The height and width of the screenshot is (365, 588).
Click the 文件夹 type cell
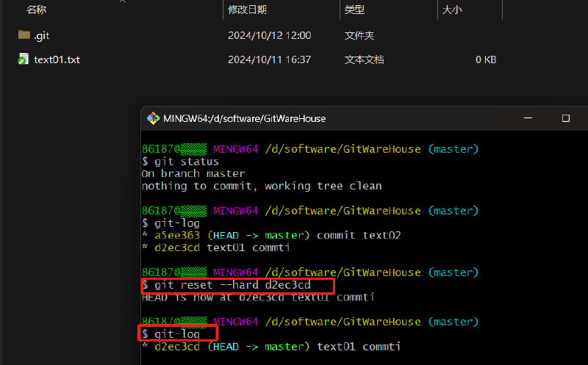[x=359, y=35]
